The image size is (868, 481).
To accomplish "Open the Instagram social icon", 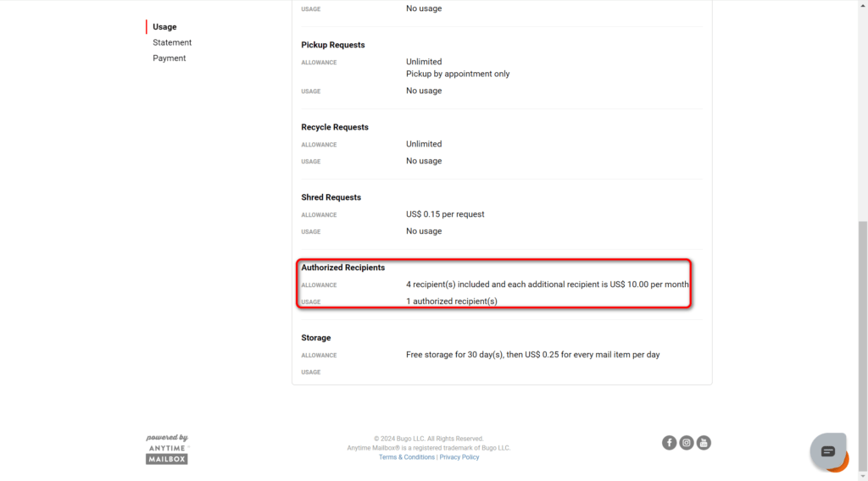I will [687, 442].
